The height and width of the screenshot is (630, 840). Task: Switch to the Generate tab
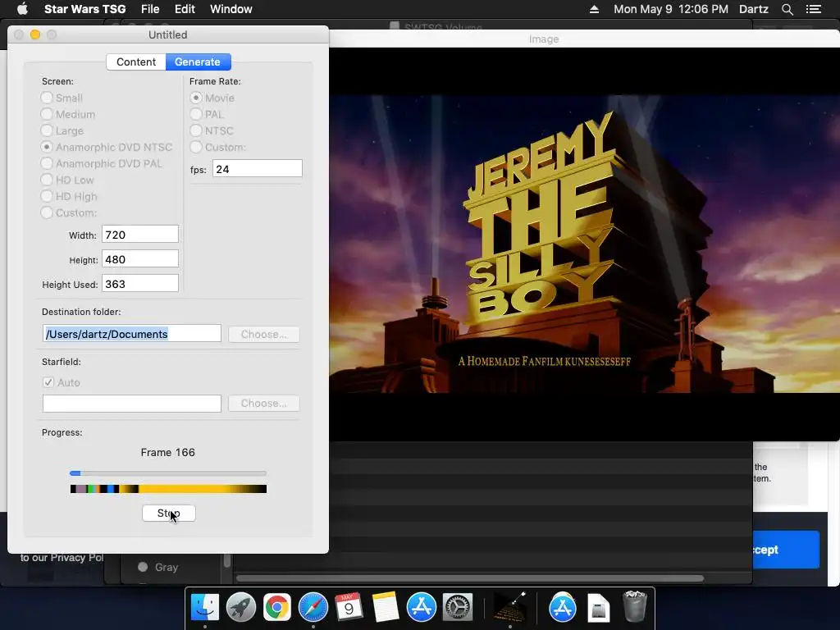[x=198, y=62]
